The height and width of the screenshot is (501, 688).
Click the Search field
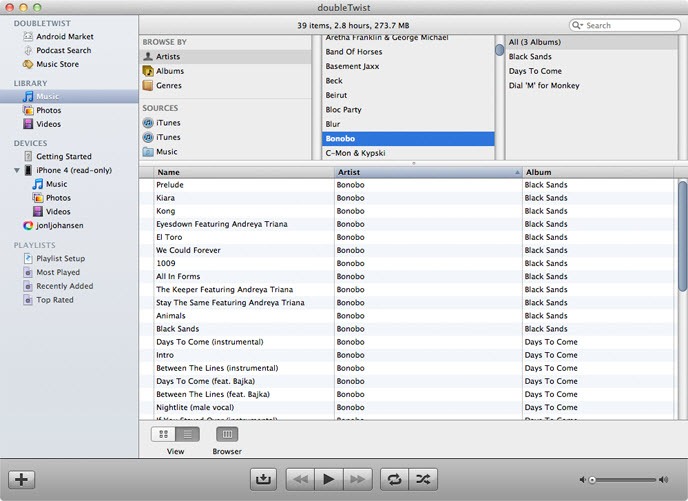(x=625, y=25)
